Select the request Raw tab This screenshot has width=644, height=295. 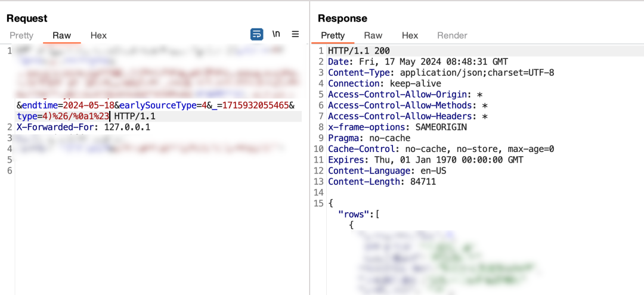(62, 36)
